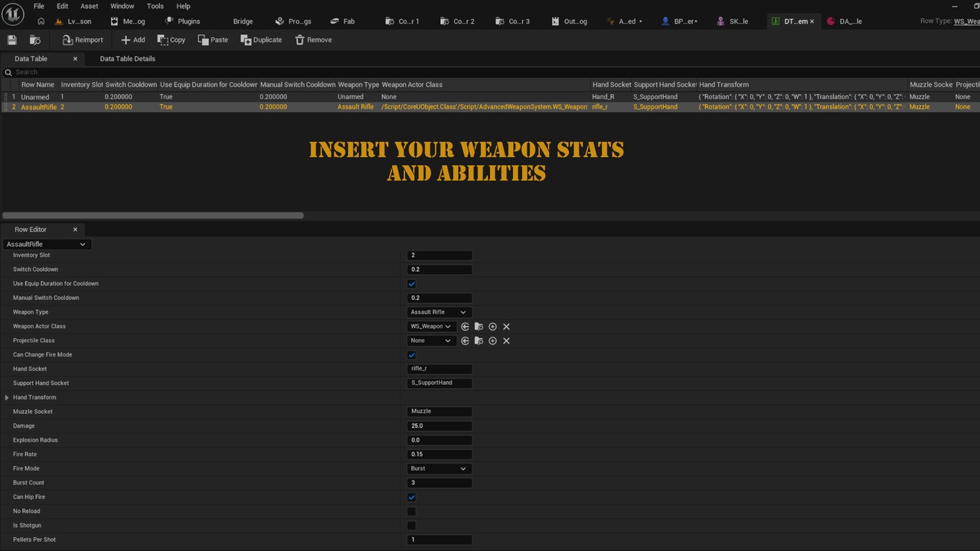
Task: Reimport the data table
Action: pyautogui.click(x=82, y=40)
